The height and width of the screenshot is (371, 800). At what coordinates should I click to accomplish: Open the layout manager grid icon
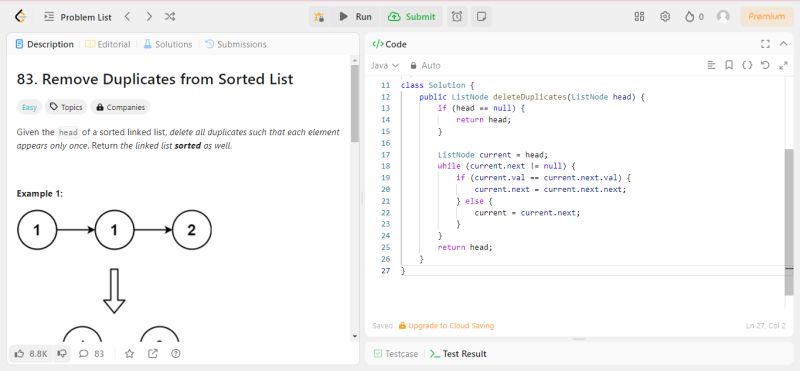(639, 17)
